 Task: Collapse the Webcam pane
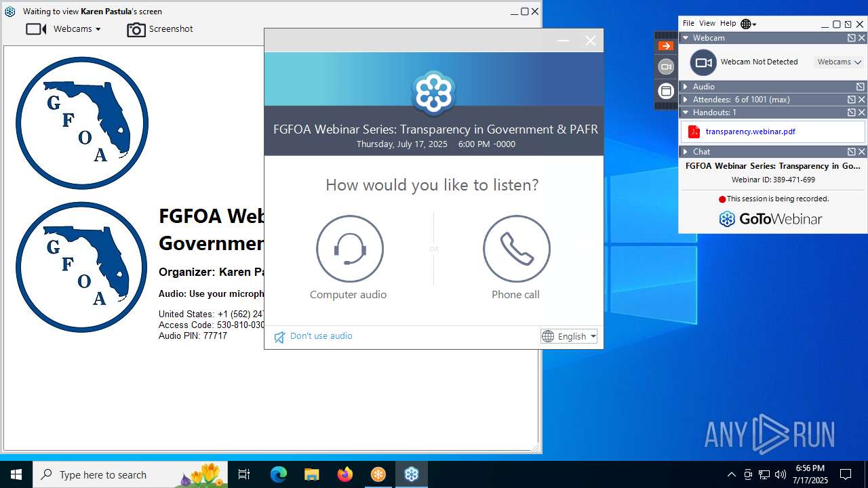[x=686, y=38]
